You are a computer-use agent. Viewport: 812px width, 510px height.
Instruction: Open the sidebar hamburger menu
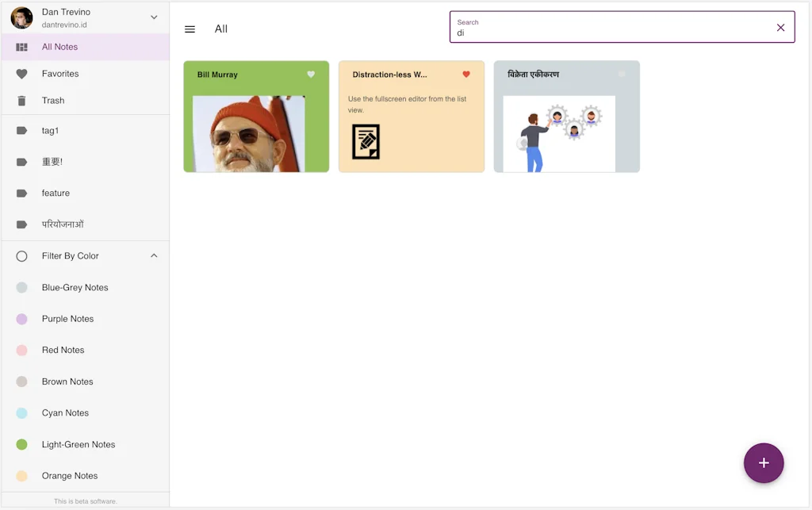pos(190,29)
